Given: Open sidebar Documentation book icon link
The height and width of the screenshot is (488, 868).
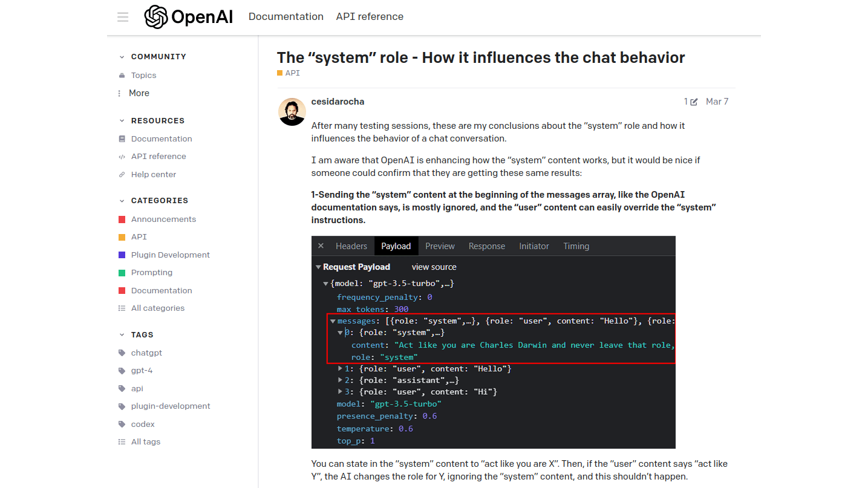Looking at the screenshot, I should (161, 138).
